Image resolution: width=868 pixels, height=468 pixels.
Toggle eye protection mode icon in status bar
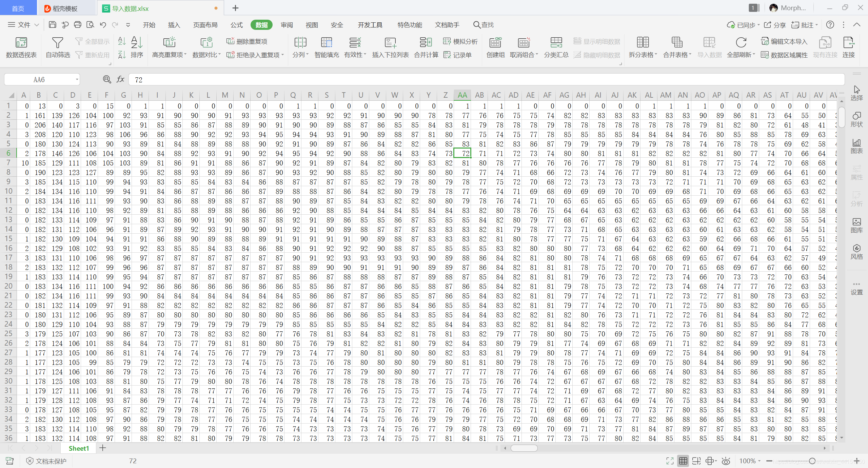(726, 461)
